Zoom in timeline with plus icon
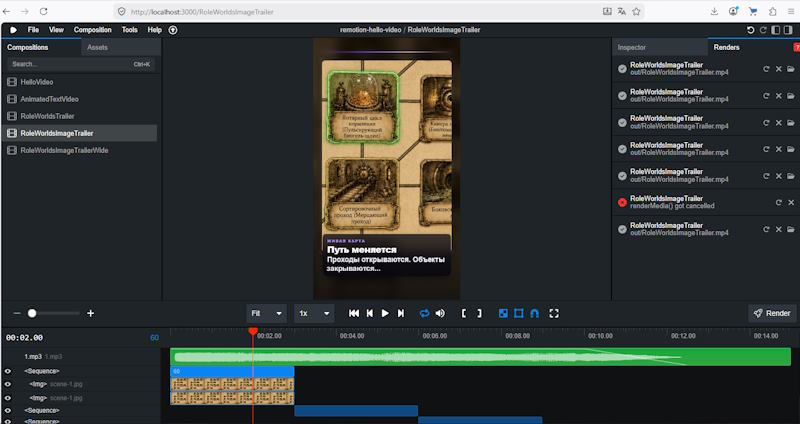 [x=90, y=313]
